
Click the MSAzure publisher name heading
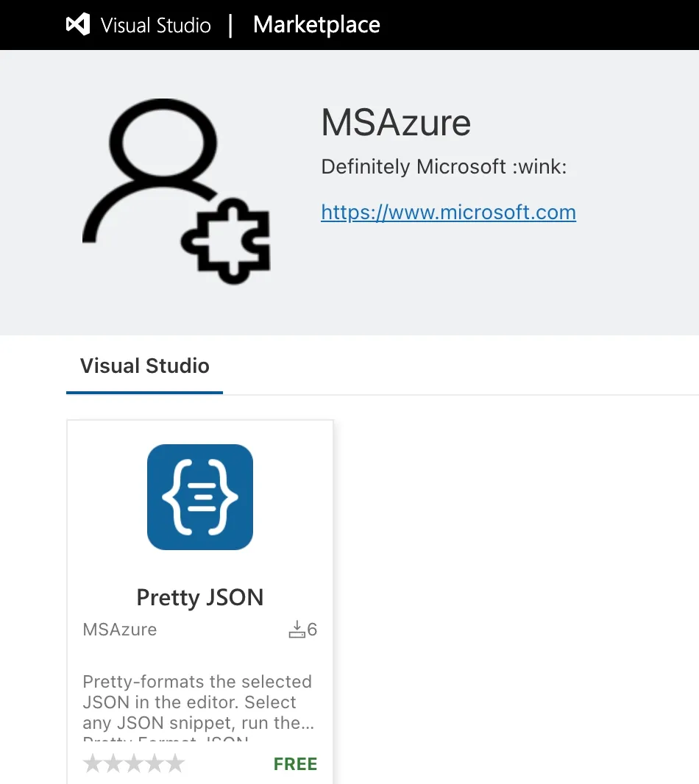click(x=396, y=123)
